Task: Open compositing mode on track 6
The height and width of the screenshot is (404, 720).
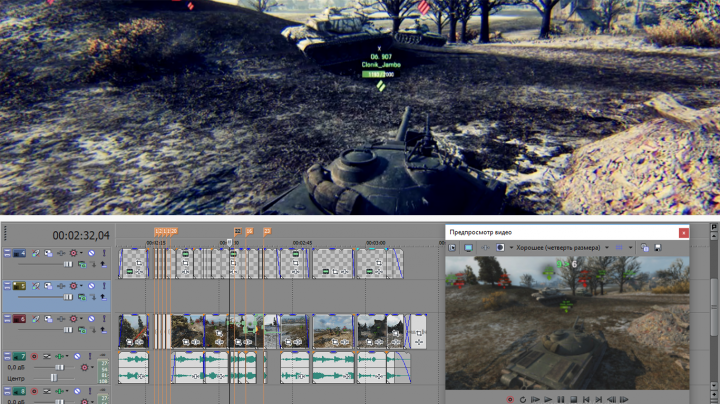Action: tap(82, 330)
